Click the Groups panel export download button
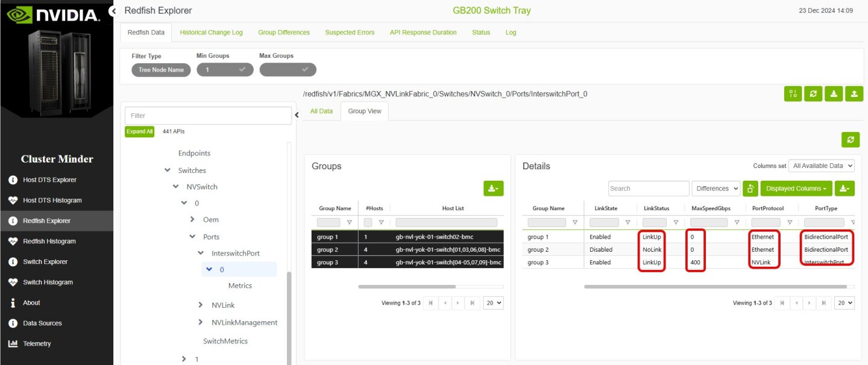The height and width of the screenshot is (365, 868). [493, 189]
